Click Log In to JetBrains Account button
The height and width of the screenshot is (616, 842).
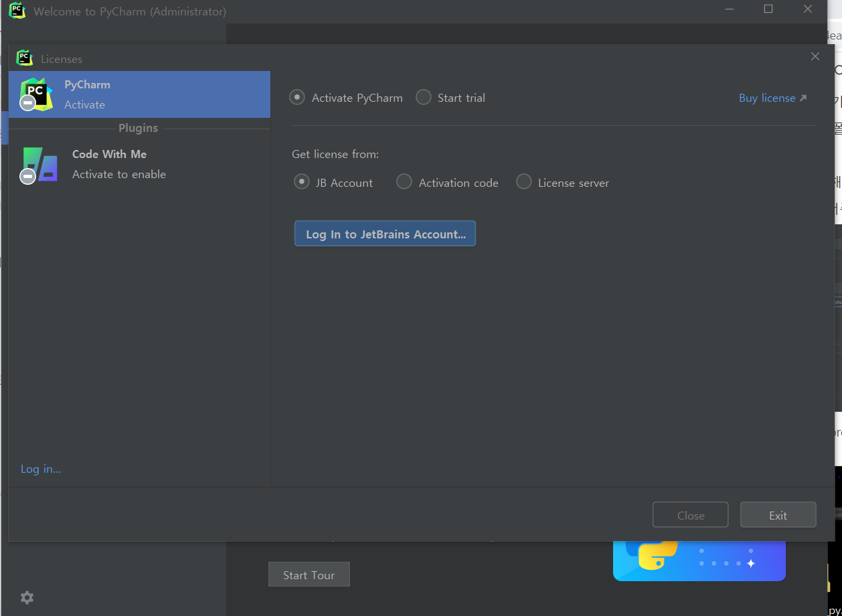coord(385,234)
